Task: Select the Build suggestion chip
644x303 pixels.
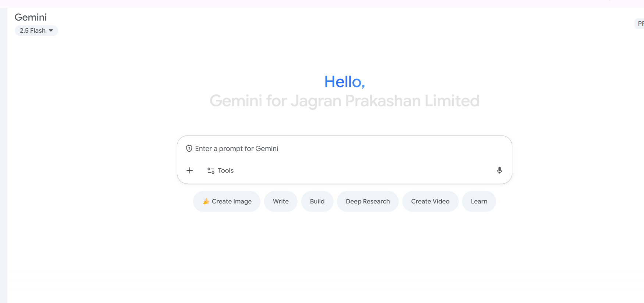Action: [317, 201]
